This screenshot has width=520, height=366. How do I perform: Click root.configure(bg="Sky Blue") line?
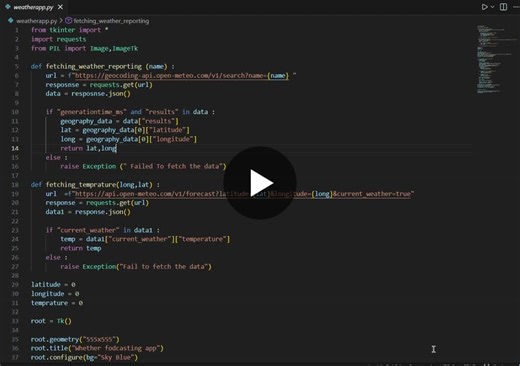(x=84, y=357)
